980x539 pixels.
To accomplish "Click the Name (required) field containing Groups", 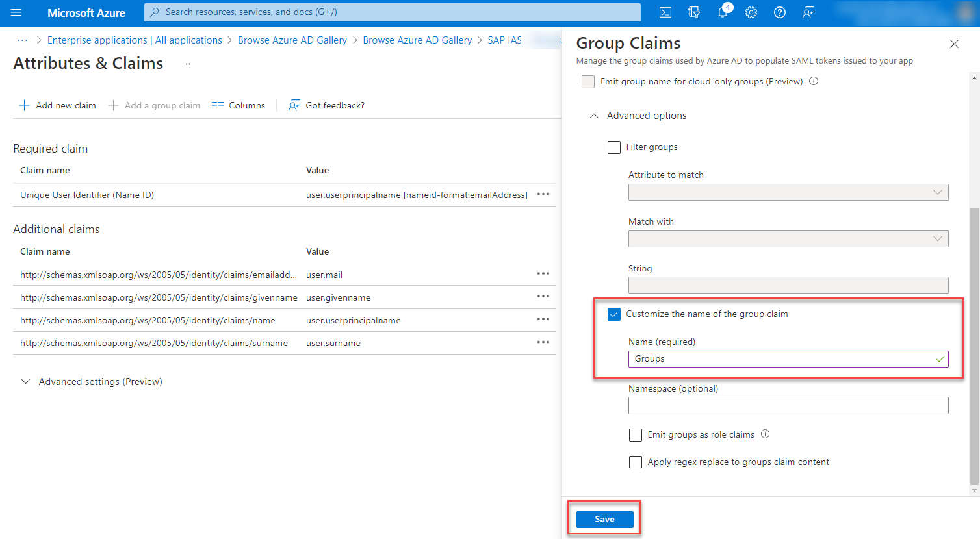I will 788,359.
